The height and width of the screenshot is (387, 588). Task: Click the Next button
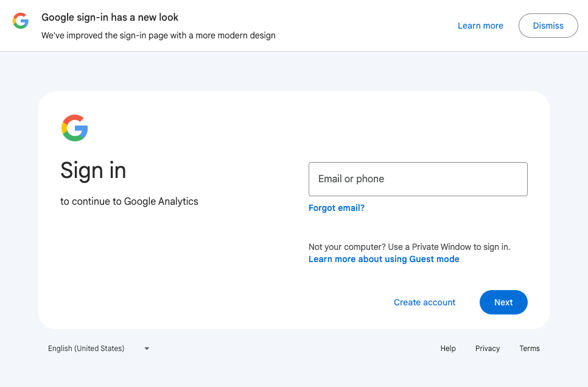click(503, 302)
